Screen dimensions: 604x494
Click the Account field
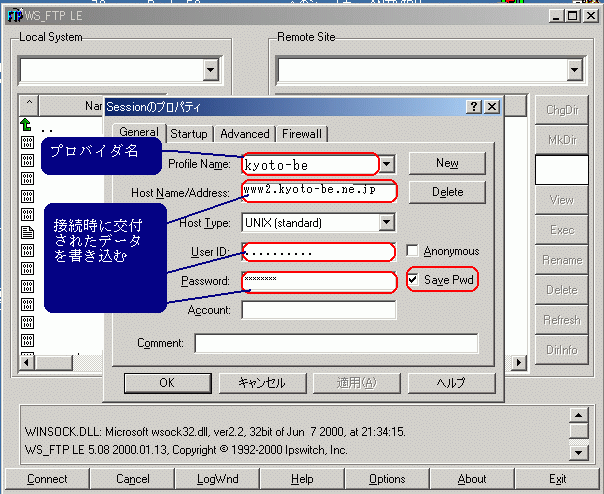pyautogui.click(x=319, y=310)
